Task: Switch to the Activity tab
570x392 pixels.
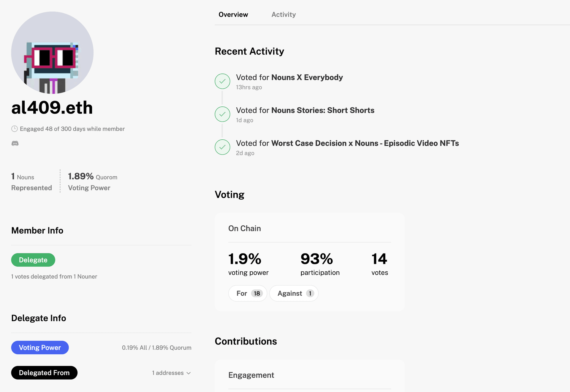Action: 284,15
